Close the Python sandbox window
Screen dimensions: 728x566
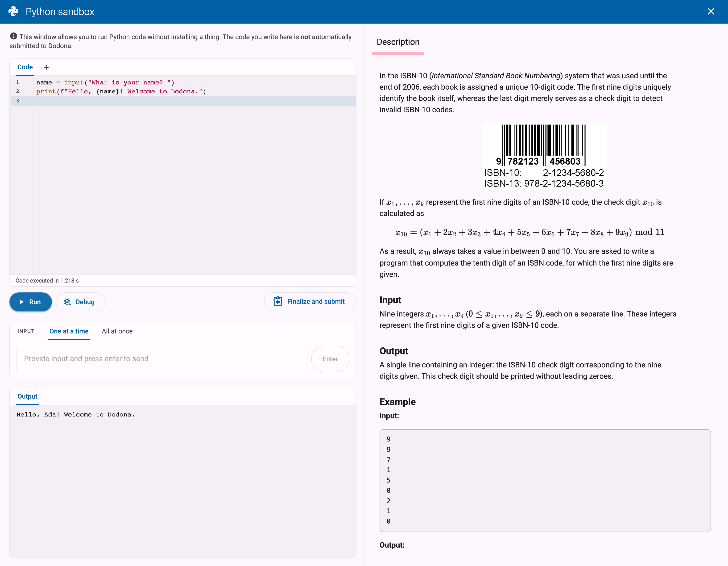coord(711,11)
